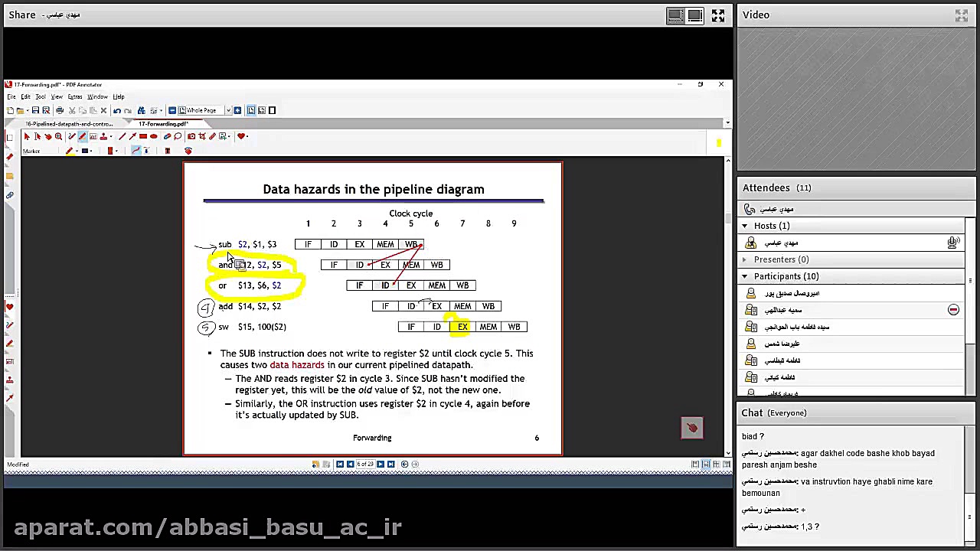
Task: Open the View menu
Action: coord(57,97)
